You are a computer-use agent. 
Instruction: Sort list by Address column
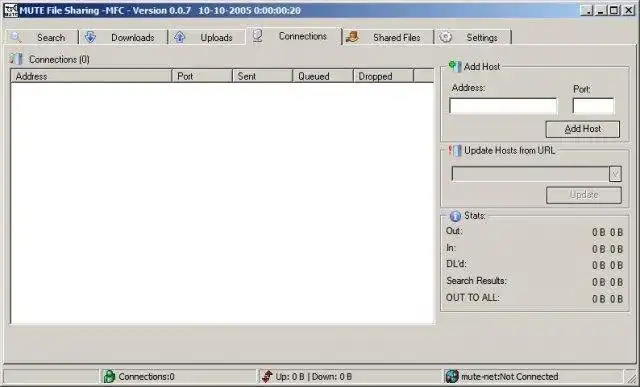[x=91, y=76]
